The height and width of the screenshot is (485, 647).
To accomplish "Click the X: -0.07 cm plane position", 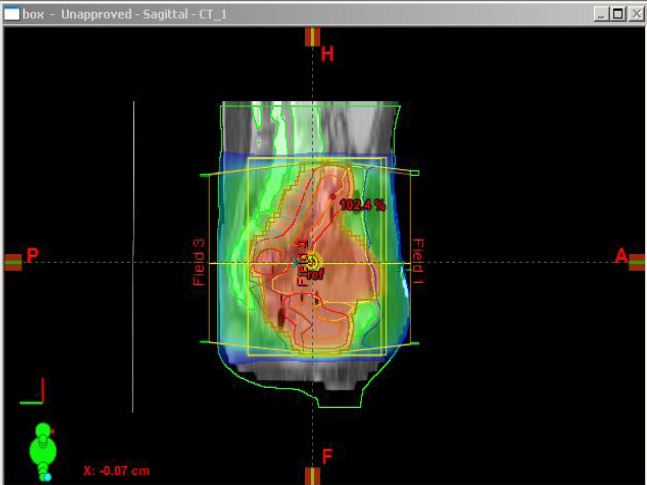I will (x=115, y=470).
